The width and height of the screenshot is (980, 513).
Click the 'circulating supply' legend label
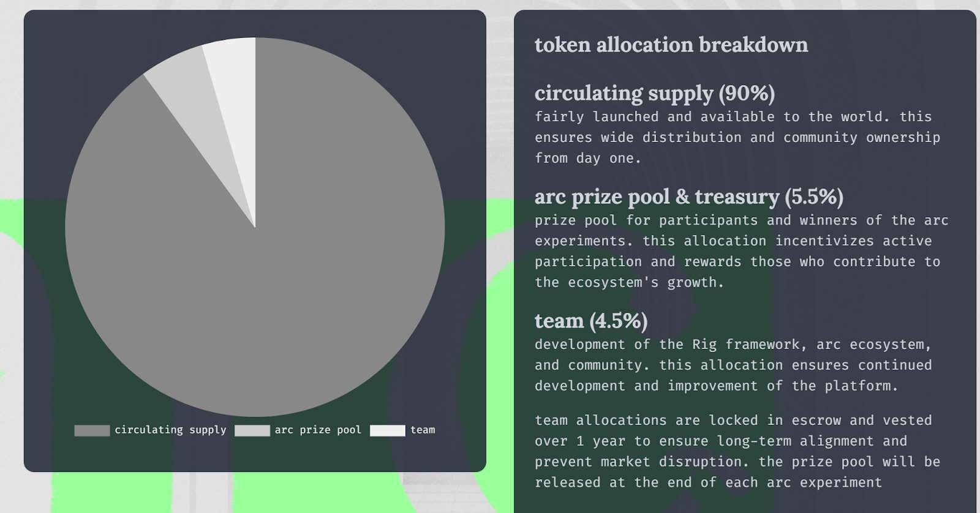pos(170,430)
